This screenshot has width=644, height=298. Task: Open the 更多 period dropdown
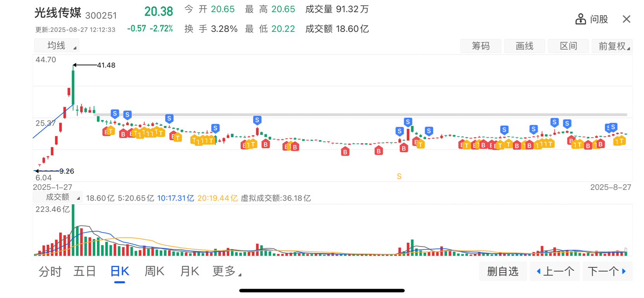coord(227,271)
